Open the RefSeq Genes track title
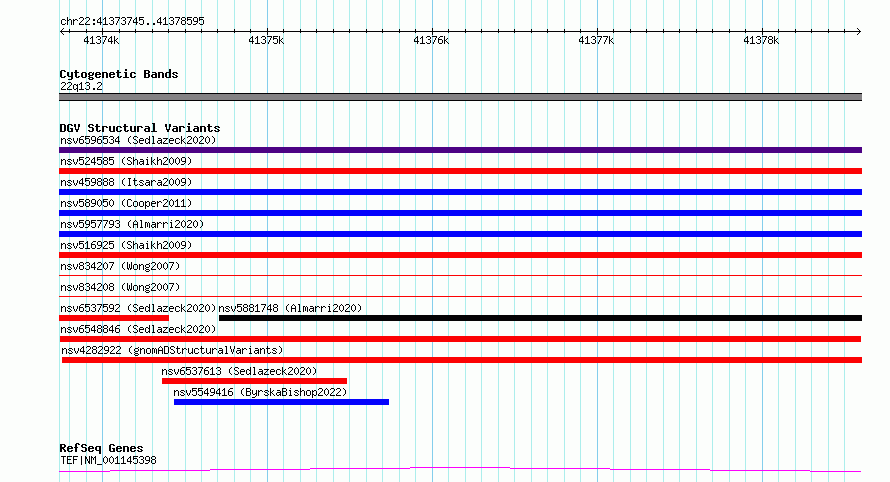Screen dimensions: 890x482 [101, 448]
